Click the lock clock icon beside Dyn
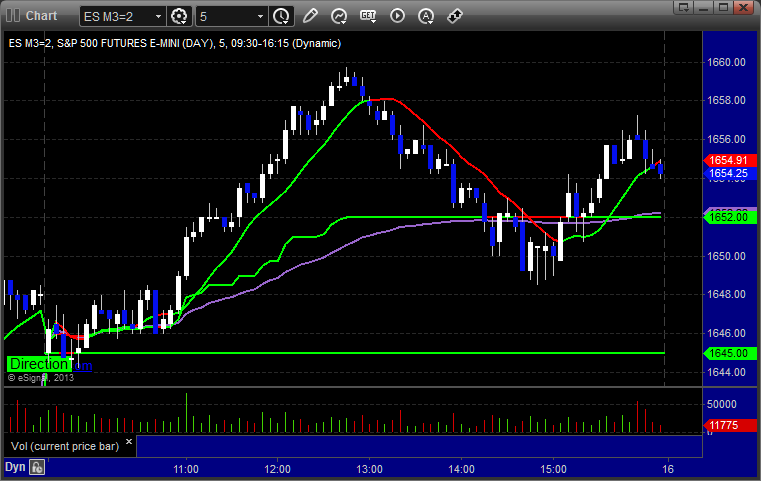The width and height of the screenshot is (761, 481). pyautogui.click(x=37, y=467)
